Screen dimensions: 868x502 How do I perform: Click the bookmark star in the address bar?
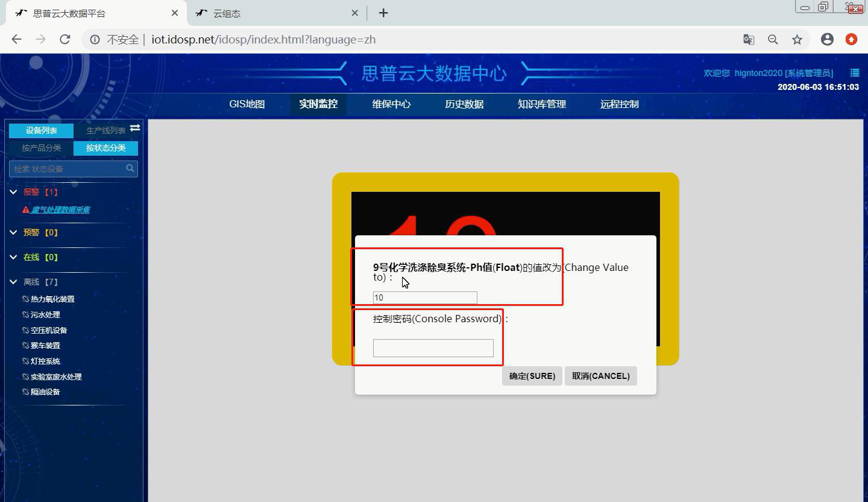click(x=797, y=39)
